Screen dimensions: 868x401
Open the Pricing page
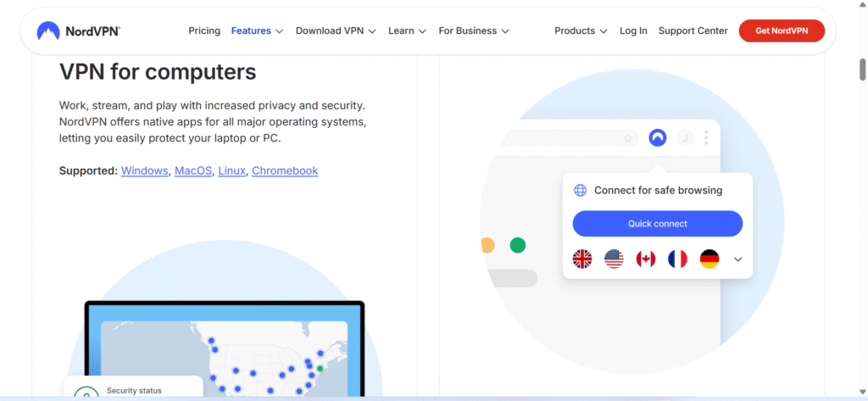tap(204, 31)
